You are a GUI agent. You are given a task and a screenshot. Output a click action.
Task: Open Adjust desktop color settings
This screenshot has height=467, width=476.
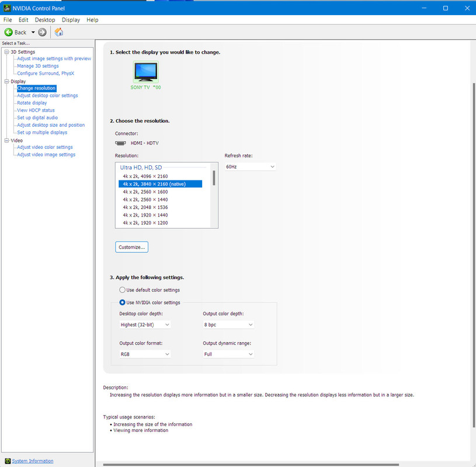click(x=47, y=95)
